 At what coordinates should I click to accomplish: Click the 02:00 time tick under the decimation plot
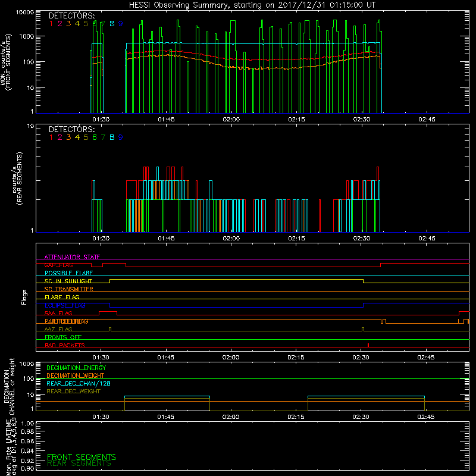[x=231, y=417]
